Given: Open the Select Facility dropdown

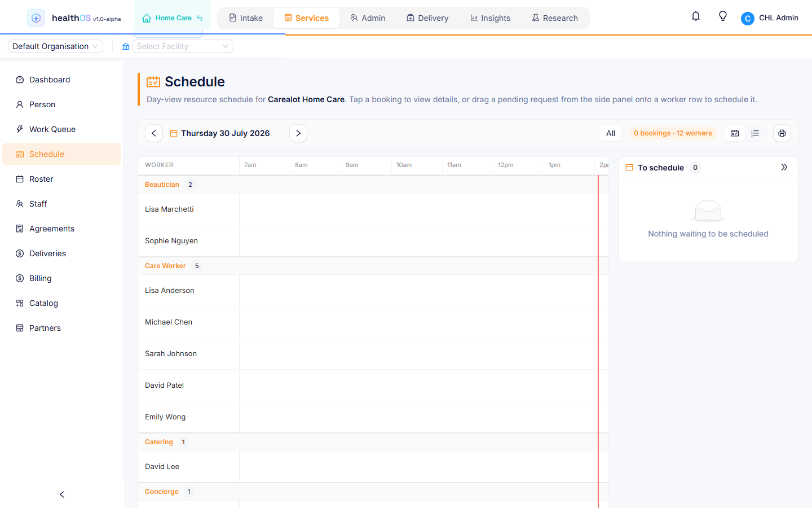Looking at the screenshot, I should (183, 46).
